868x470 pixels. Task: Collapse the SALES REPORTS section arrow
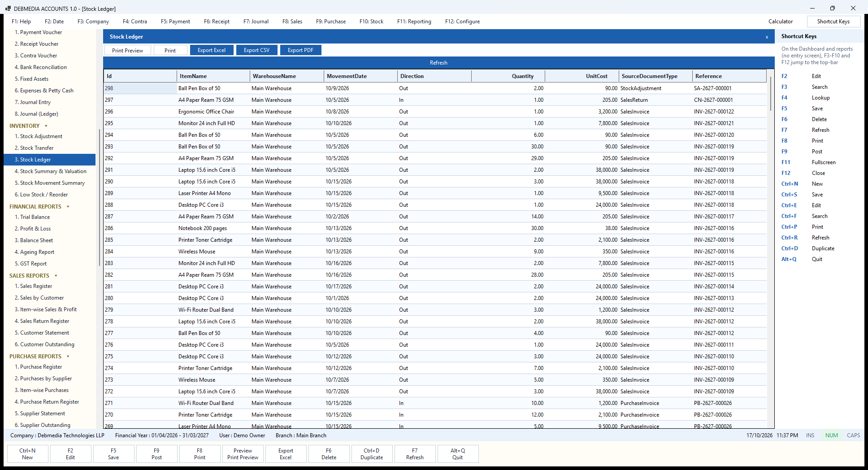coord(56,276)
